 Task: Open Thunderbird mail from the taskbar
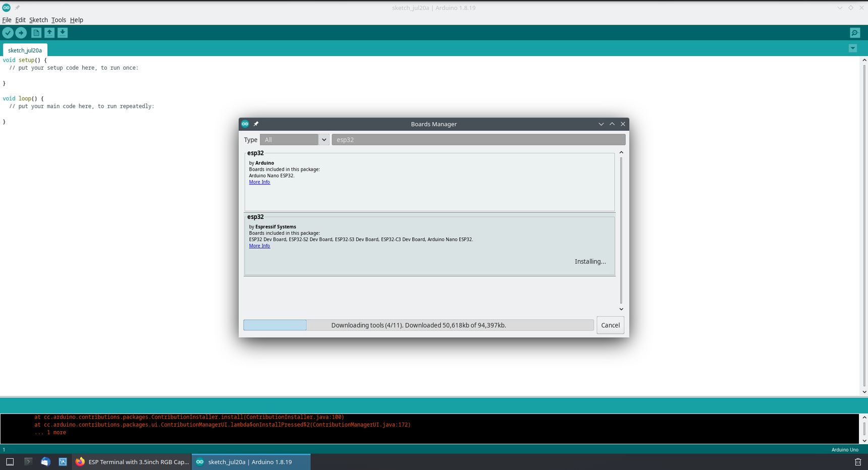pos(45,462)
